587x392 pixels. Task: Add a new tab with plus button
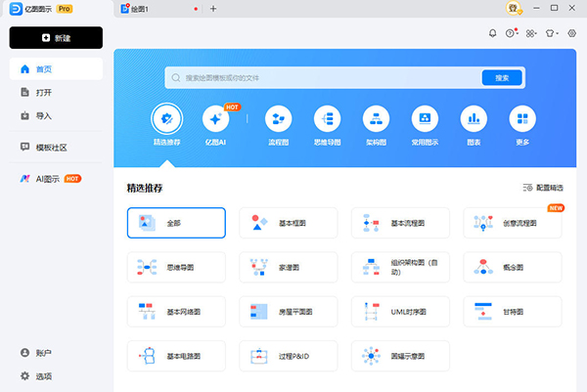(213, 9)
